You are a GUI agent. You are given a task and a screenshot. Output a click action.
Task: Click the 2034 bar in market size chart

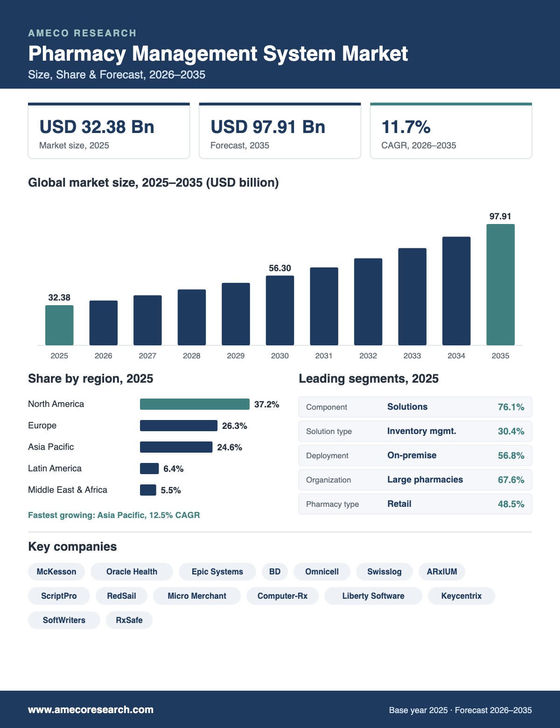click(456, 291)
